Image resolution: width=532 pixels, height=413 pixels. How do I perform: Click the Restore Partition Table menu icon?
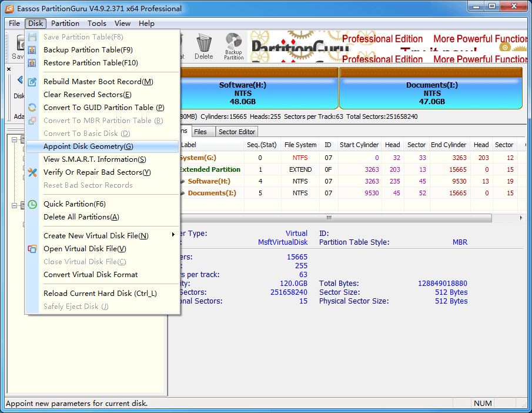(32, 63)
